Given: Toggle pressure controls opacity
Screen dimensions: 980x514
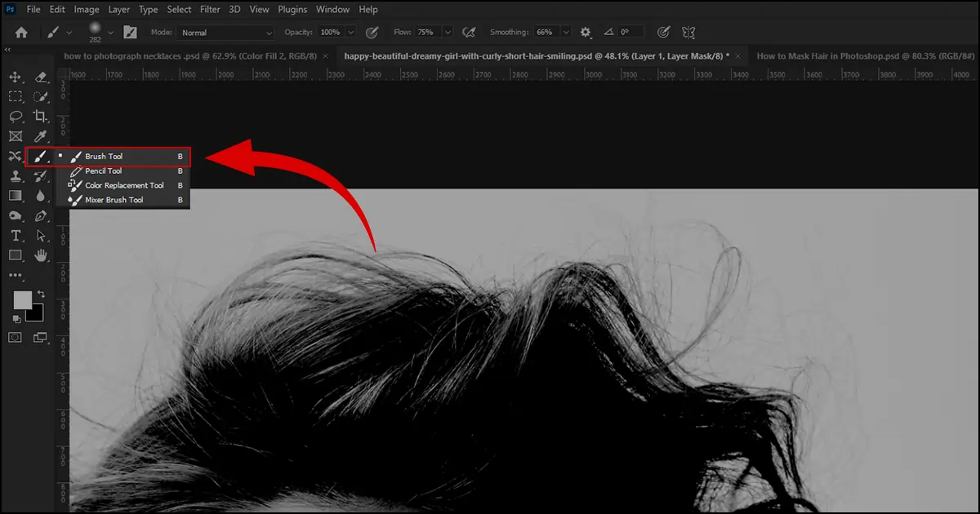Looking at the screenshot, I should pyautogui.click(x=371, y=31).
